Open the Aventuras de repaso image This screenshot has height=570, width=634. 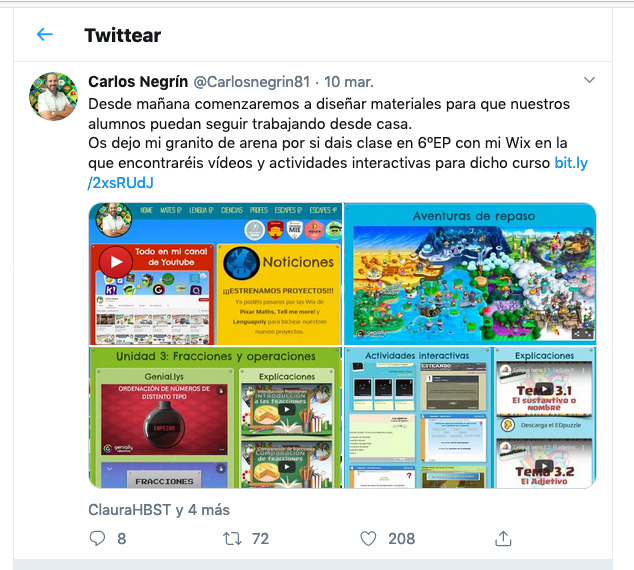pyautogui.click(x=470, y=274)
